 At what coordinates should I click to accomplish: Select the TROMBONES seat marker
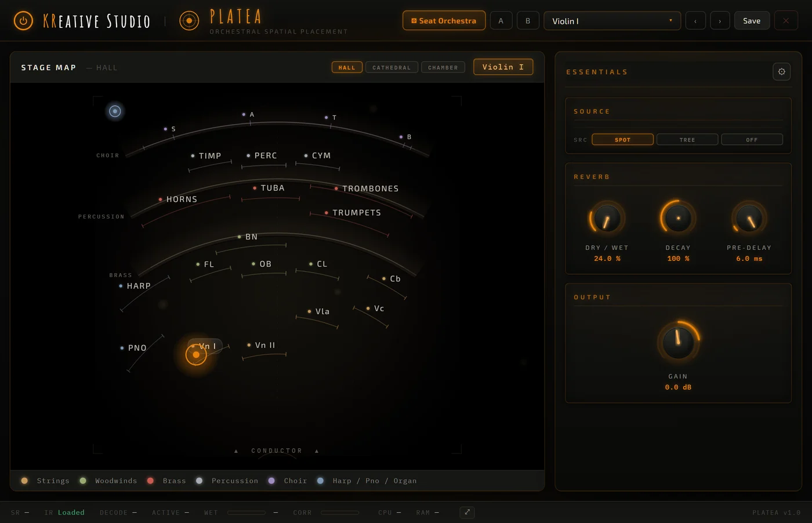coord(336,188)
